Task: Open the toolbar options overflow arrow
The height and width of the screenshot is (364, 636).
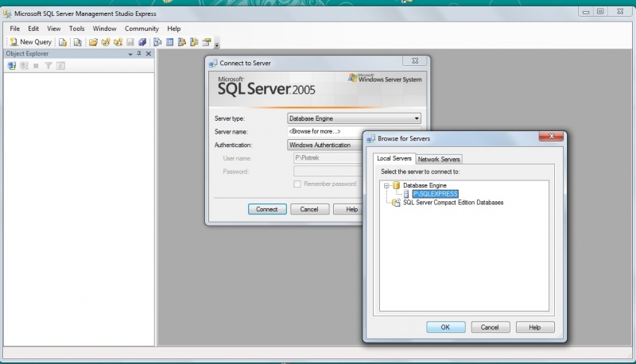Action: (217, 45)
